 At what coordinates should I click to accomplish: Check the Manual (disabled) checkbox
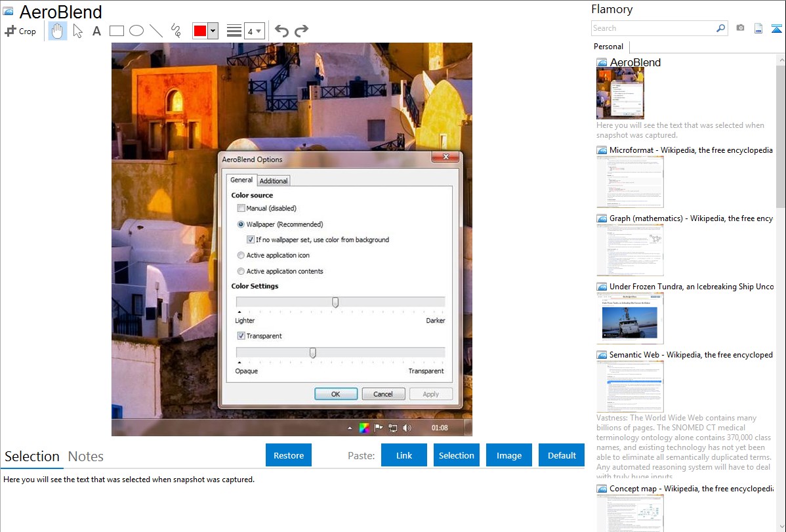(241, 208)
